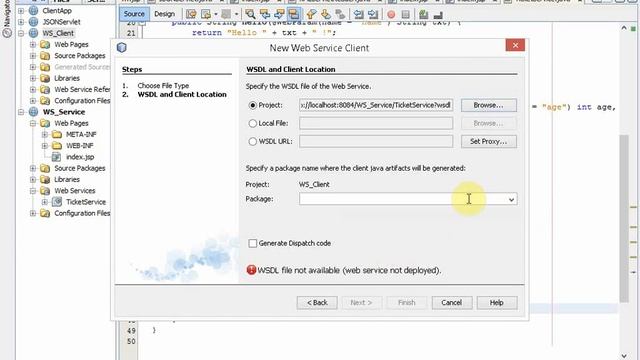The height and width of the screenshot is (360, 640).
Task: Click wizard step 'WSDL and Client Location'
Action: click(182, 94)
